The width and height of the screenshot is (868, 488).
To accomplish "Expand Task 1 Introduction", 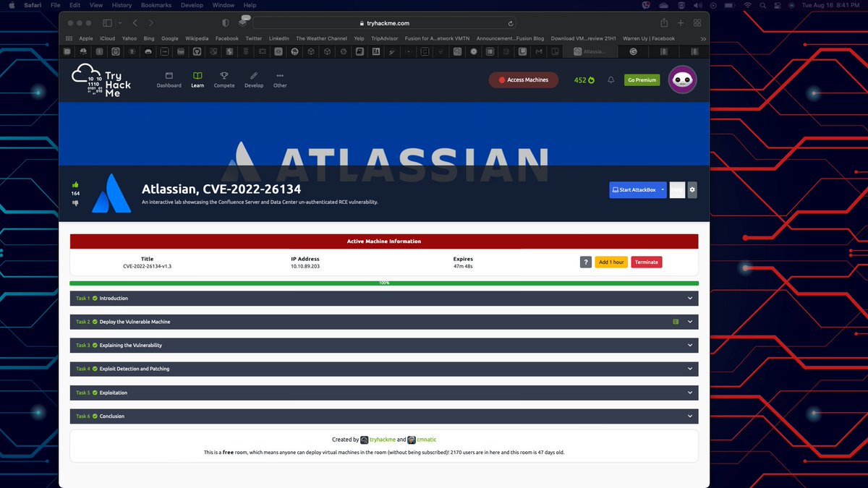I will tap(384, 298).
